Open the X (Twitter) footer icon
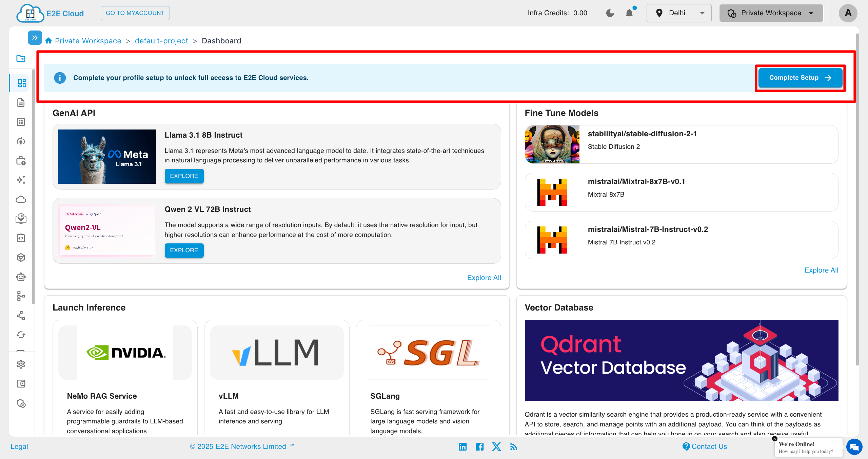 497,447
